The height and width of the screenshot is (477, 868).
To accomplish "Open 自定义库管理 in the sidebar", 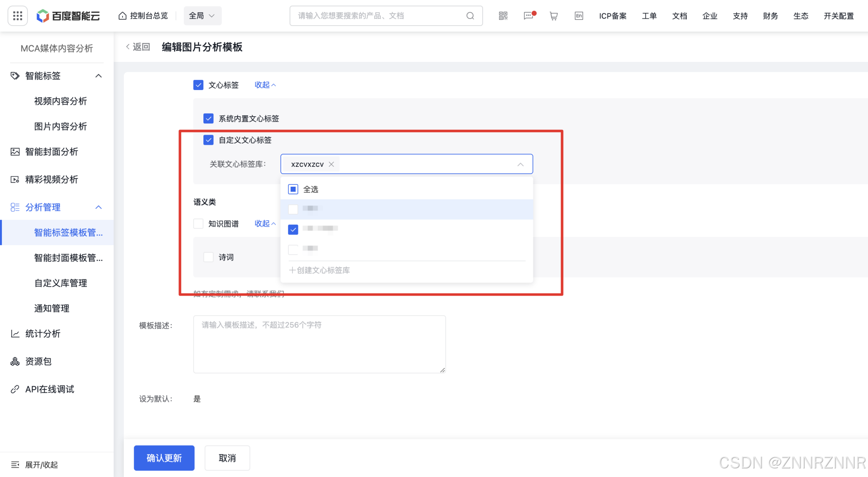I will pos(61,283).
